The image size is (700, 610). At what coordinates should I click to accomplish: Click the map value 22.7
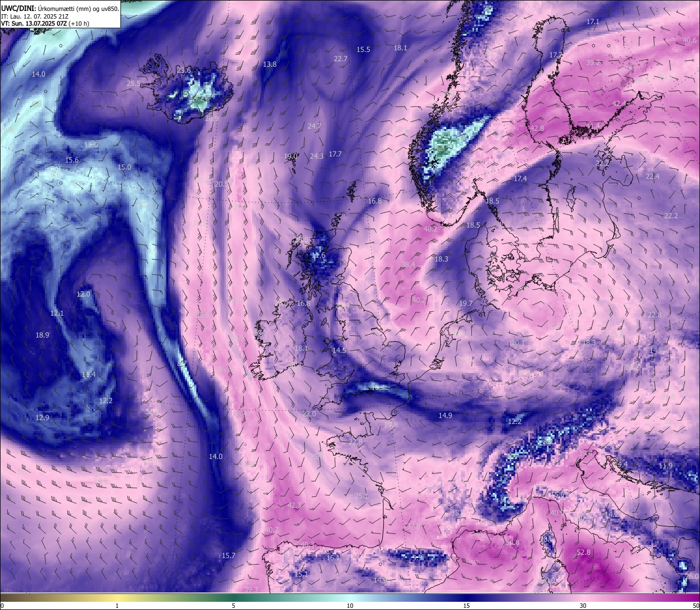point(341,59)
